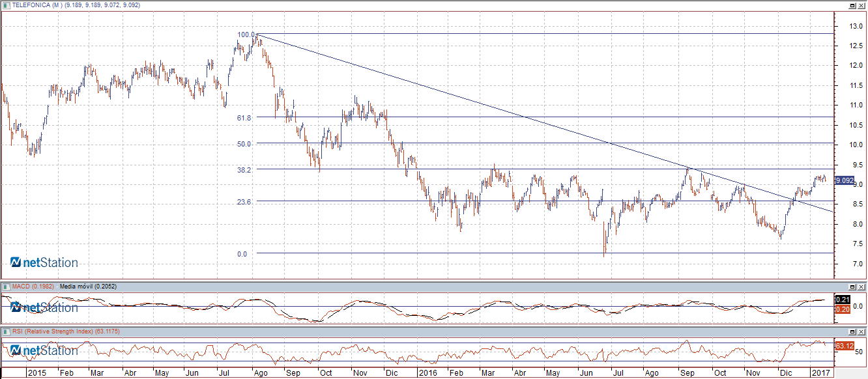Image resolution: width=868 pixels, height=379 pixels.
Task: Select the 23.6 Fibonacci level label
Action: (244, 203)
